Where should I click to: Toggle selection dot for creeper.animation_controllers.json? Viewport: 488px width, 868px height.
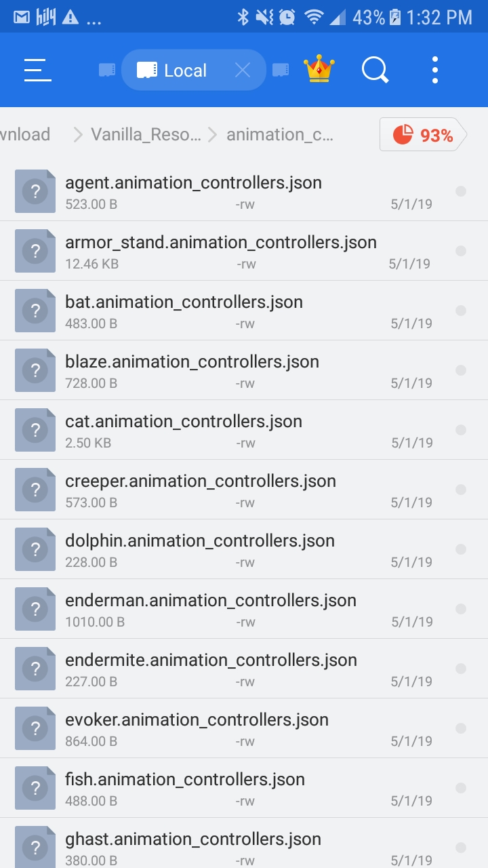point(461,490)
